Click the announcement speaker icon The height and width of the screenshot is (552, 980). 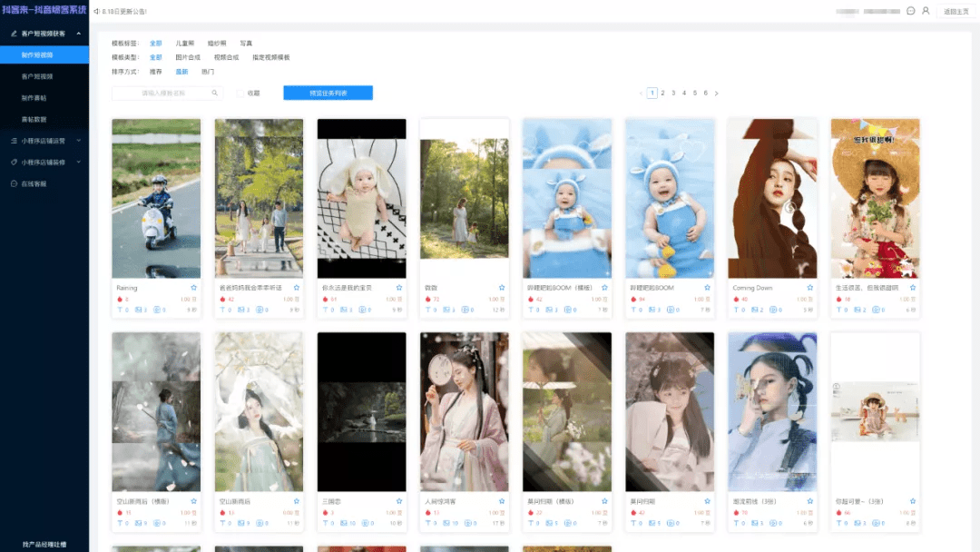[97, 12]
